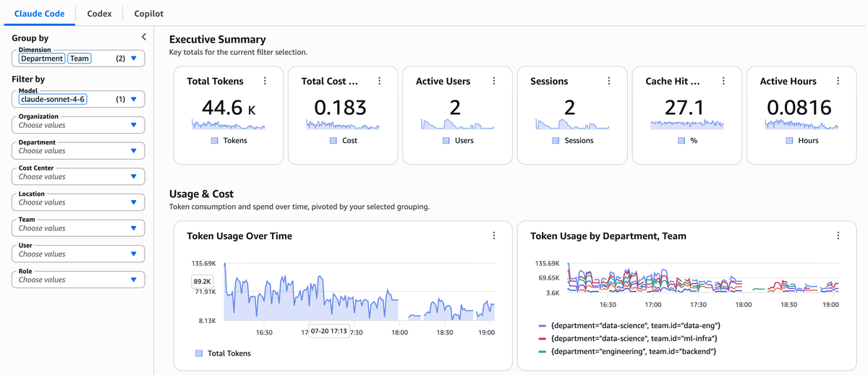Open the Total Cost card options menu
Viewport: 868px width, 375px height.
(x=379, y=82)
